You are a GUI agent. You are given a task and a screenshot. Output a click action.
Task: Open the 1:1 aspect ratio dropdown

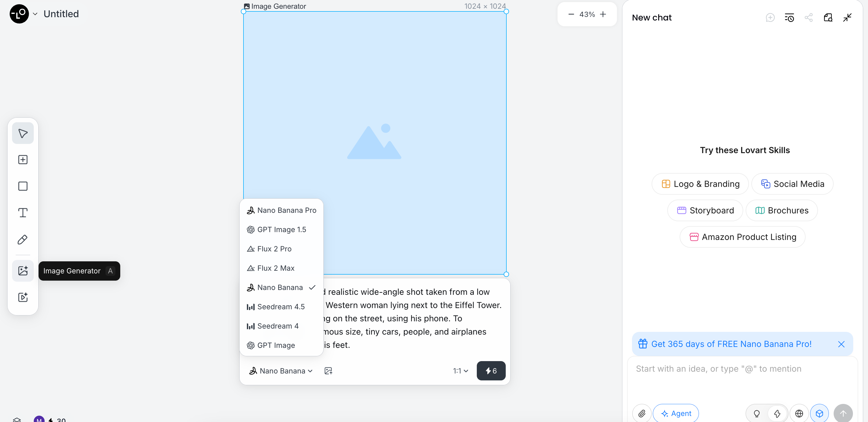tap(460, 370)
